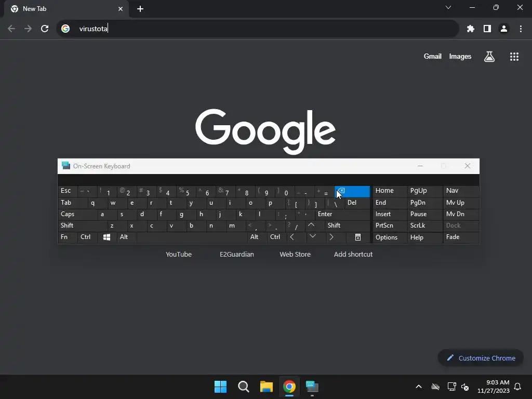Open the E2Guardian shortcut
Viewport: 532px width, 399px height.
[237, 254]
